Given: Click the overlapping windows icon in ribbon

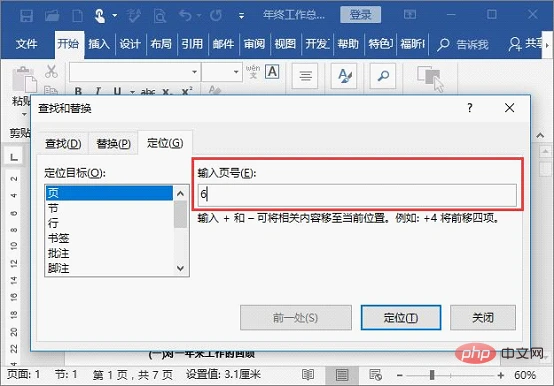Looking at the screenshot, I should (x=430, y=78).
